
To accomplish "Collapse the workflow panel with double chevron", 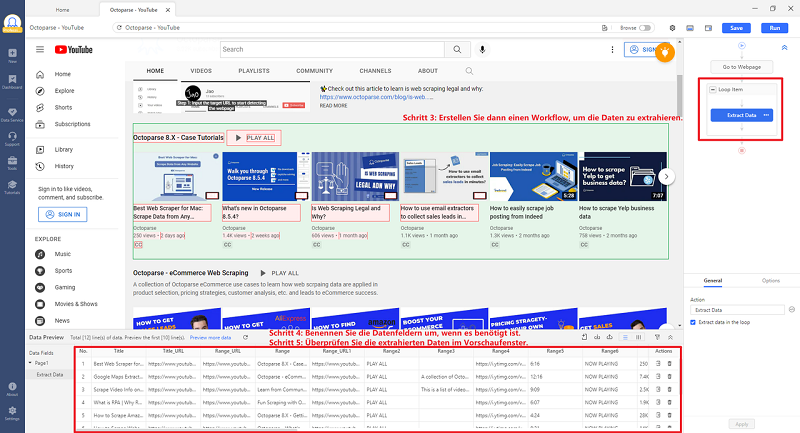I will point(785,47).
